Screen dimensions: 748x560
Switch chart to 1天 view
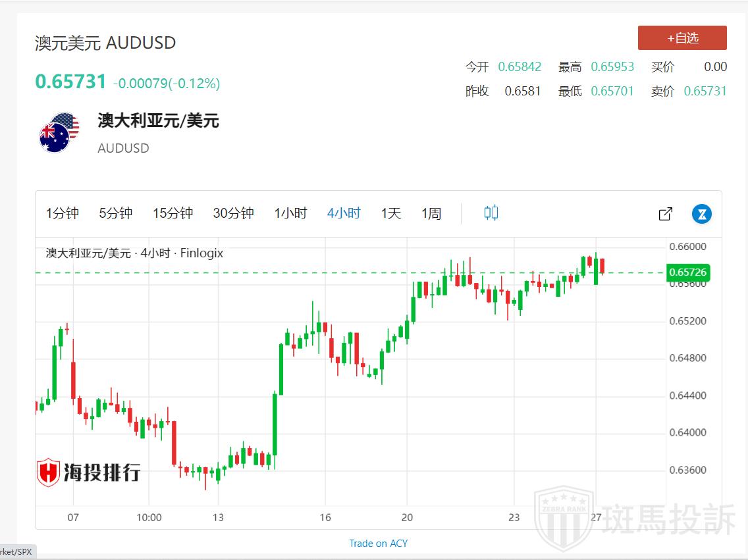coord(390,213)
